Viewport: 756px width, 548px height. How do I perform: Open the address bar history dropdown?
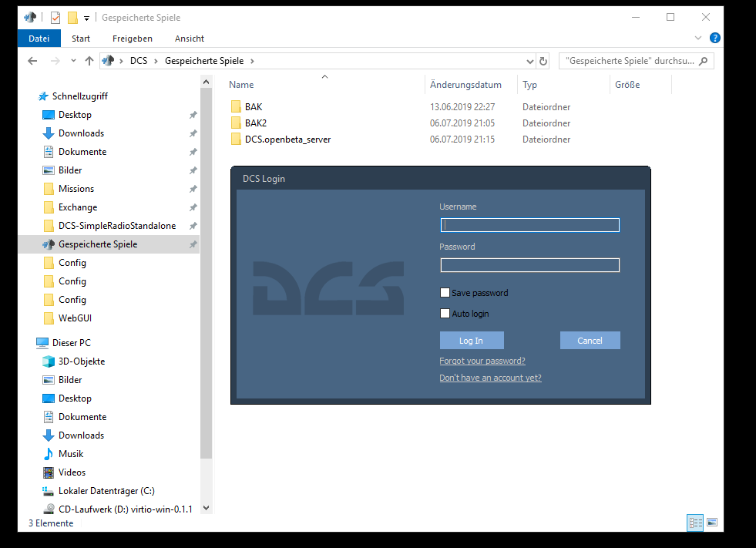point(530,61)
